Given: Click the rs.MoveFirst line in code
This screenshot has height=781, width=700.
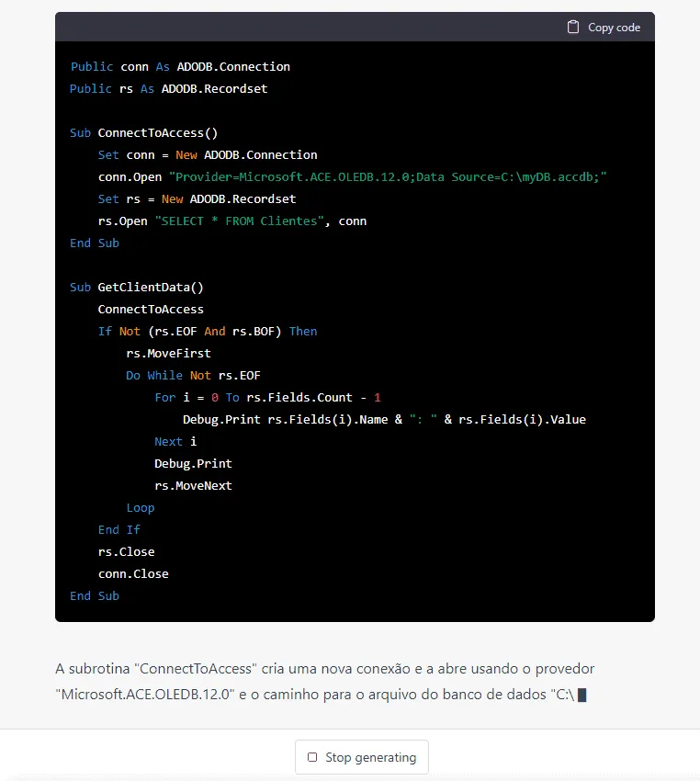Looking at the screenshot, I should click(x=169, y=354).
